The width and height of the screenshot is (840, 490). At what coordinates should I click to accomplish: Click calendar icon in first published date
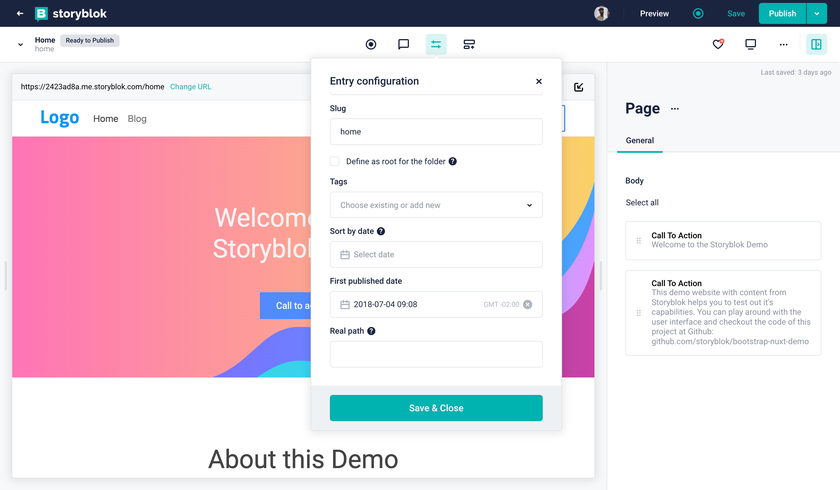(345, 305)
